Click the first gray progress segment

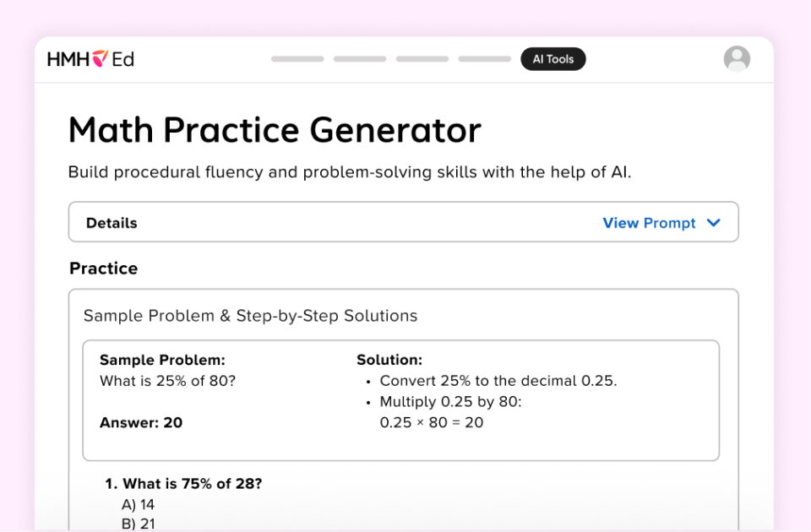tap(297, 59)
